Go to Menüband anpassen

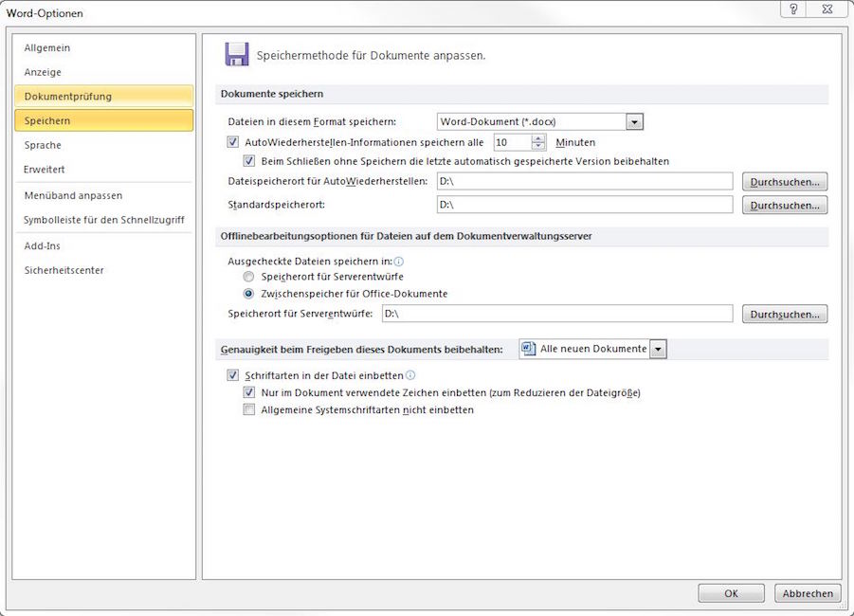tap(103, 195)
